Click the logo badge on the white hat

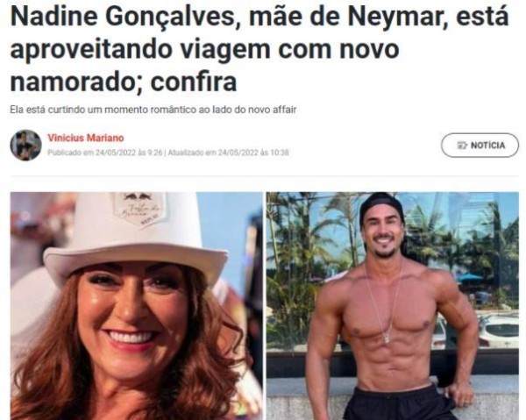point(139,208)
